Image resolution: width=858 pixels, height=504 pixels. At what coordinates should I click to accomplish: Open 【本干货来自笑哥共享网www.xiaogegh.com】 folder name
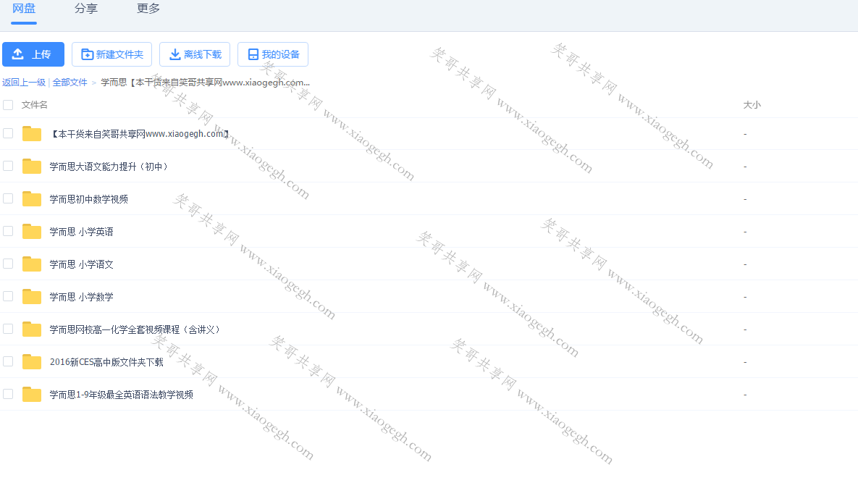tap(140, 134)
